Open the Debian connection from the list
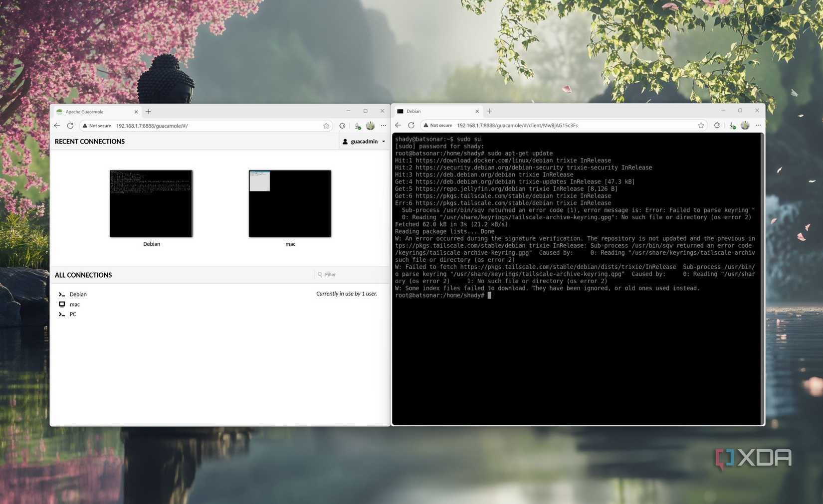 pyautogui.click(x=78, y=294)
